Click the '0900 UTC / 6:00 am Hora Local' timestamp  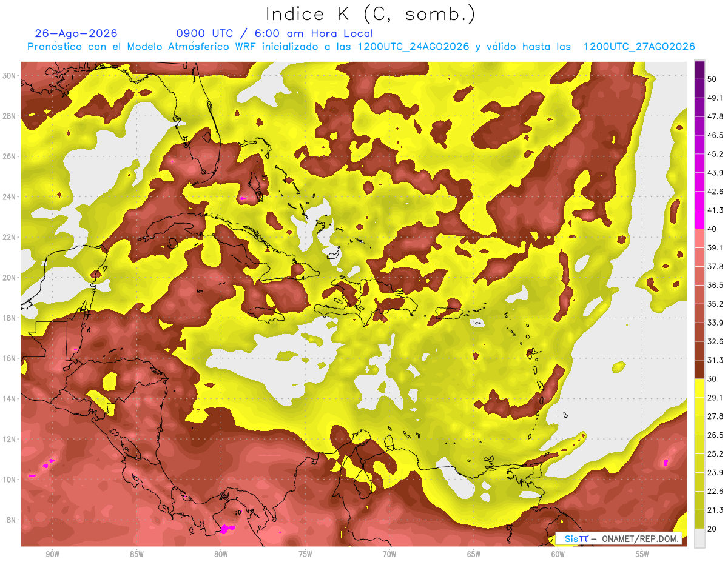(x=275, y=33)
